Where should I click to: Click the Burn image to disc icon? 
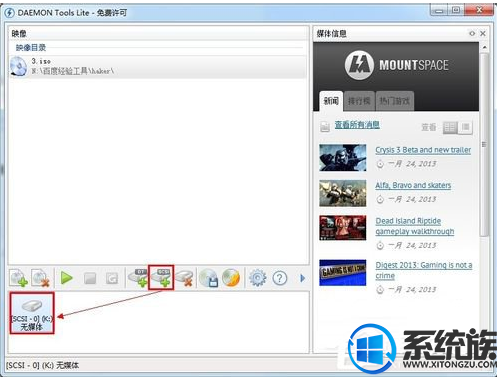point(231,278)
